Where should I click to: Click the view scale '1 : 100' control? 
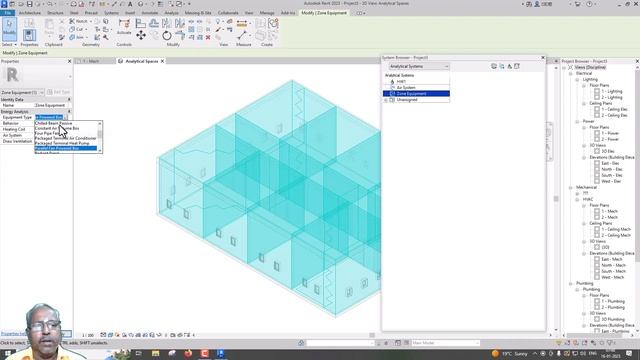click(88, 335)
